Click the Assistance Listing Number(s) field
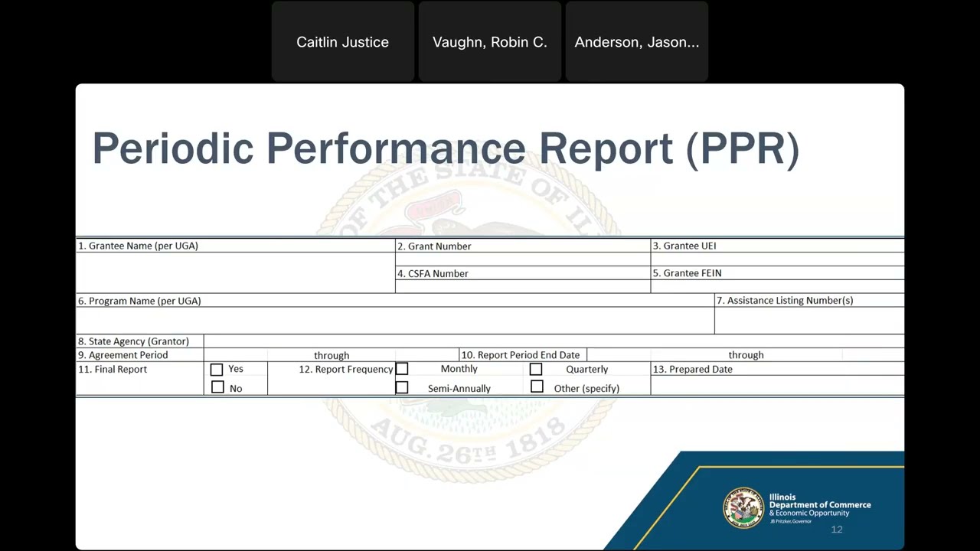980x551 pixels. pos(809,321)
